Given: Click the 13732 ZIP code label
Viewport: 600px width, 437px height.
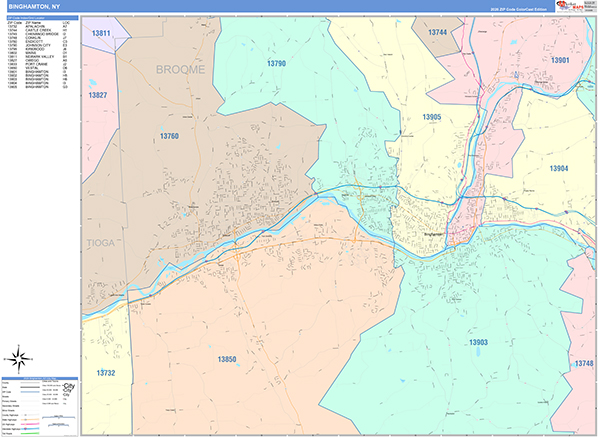Looking at the screenshot, I should (107, 372).
